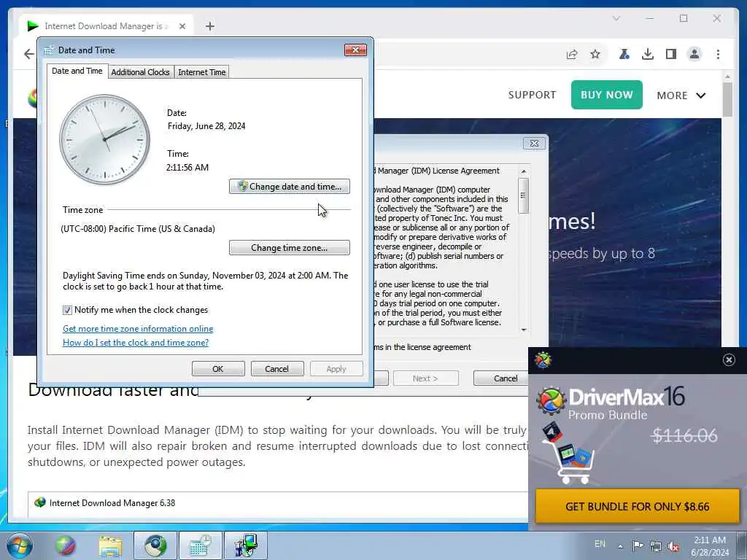Open the network tray icon
The height and width of the screenshot is (560, 747).
[656, 546]
